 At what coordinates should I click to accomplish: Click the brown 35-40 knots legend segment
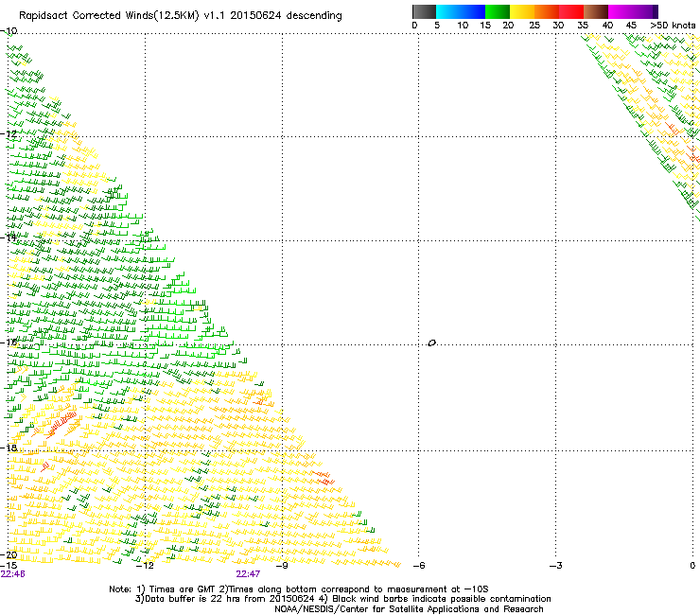(596, 11)
